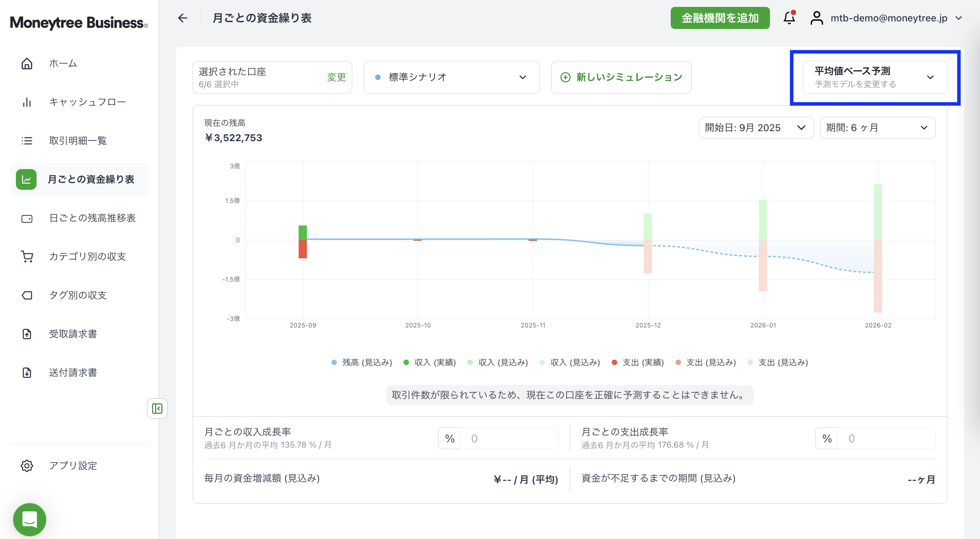Screen dimensions: 980x539
Task: Click the cart icon for カテゴリ別の収支
Action: [27, 256]
